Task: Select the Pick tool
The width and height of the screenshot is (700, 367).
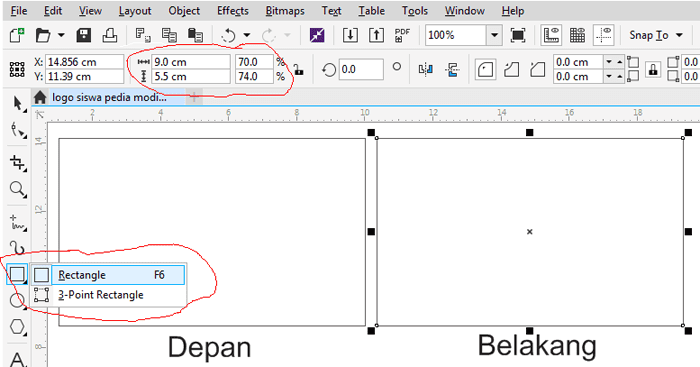Action: point(18,104)
